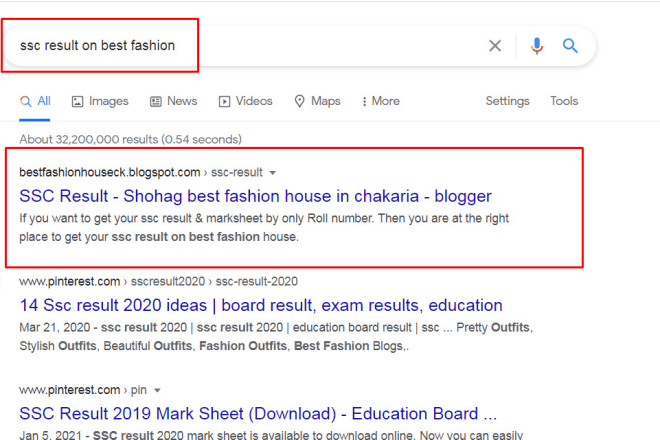Switch to Maps tab
660x440 pixels.
click(x=317, y=101)
